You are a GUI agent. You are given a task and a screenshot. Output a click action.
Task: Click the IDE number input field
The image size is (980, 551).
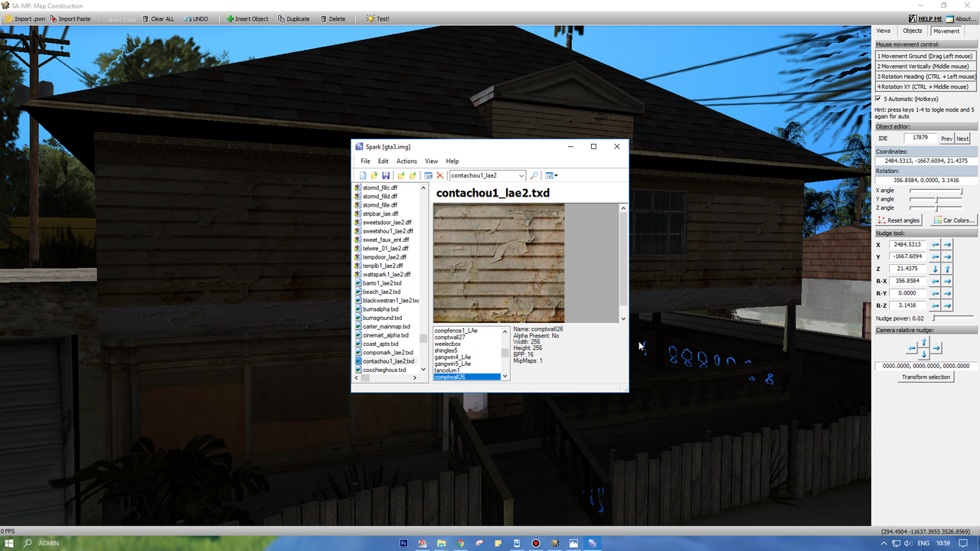click(920, 139)
